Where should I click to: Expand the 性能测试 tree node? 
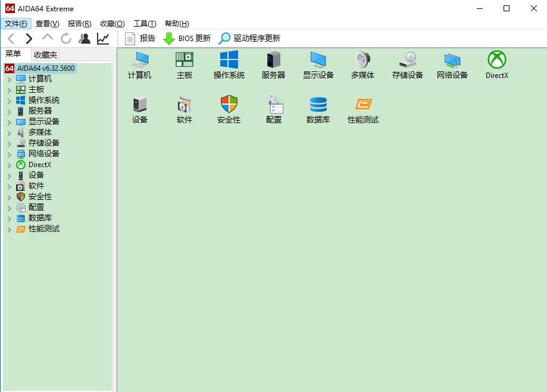pos(10,230)
